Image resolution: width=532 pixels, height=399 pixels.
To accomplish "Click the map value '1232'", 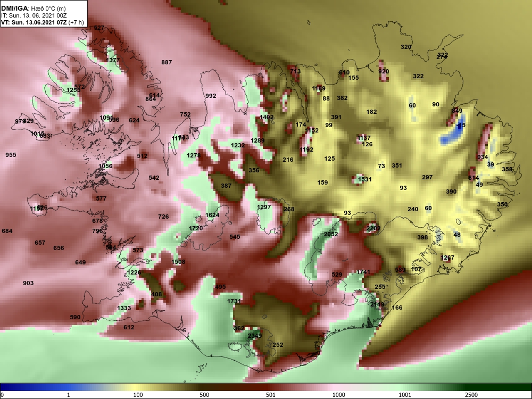I will (238, 145).
